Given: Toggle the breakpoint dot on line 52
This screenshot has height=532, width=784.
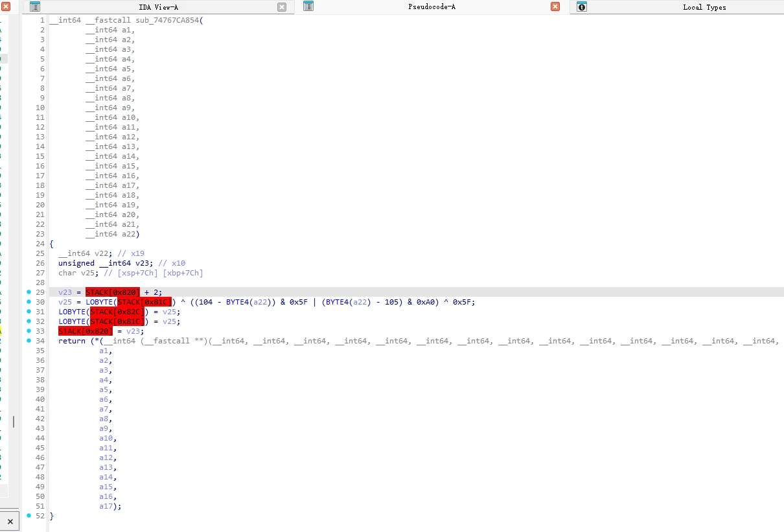Looking at the screenshot, I should (x=29, y=516).
